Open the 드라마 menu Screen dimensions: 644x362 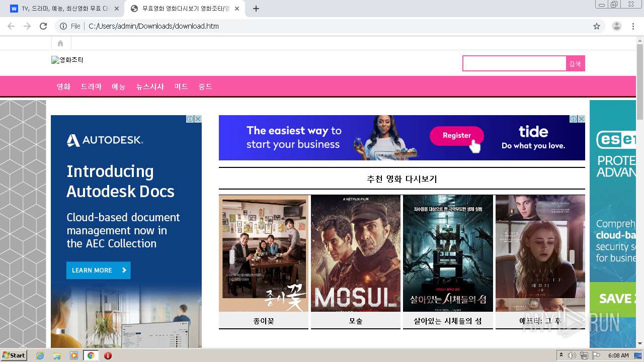(91, 86)
